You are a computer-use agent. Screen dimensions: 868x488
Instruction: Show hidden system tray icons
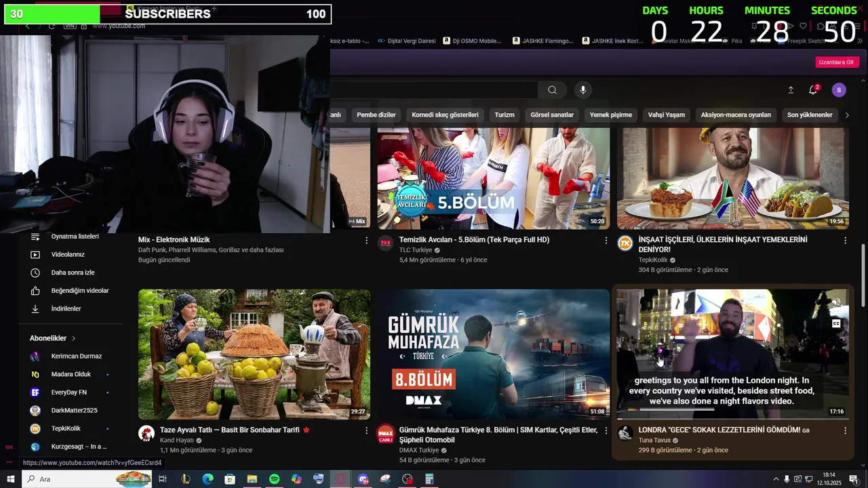click(776, 479)
